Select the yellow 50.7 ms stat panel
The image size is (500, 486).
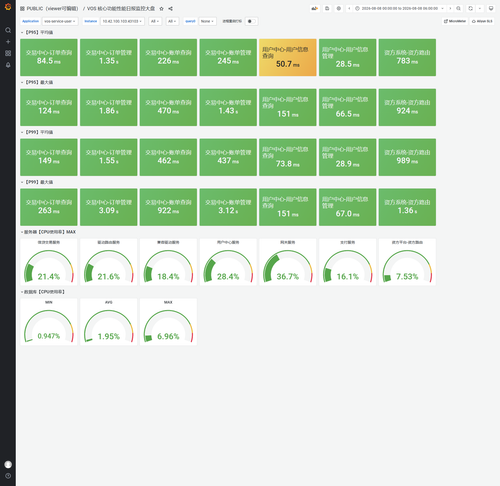pos(288,57)
